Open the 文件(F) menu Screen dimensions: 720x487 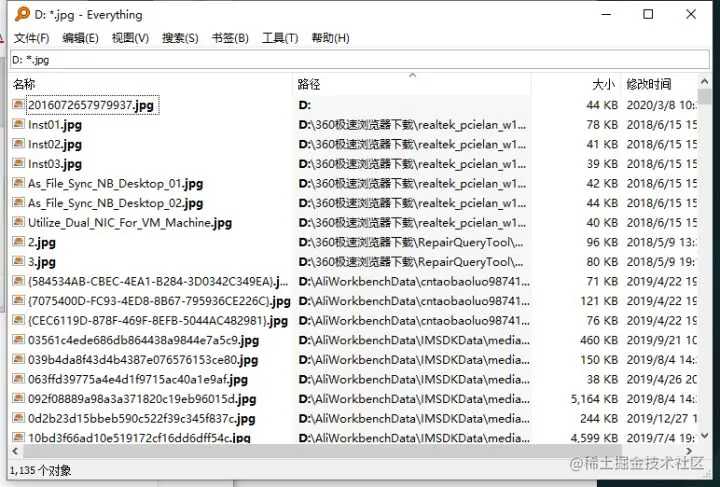pyautogui.click(x=31, y=38)
